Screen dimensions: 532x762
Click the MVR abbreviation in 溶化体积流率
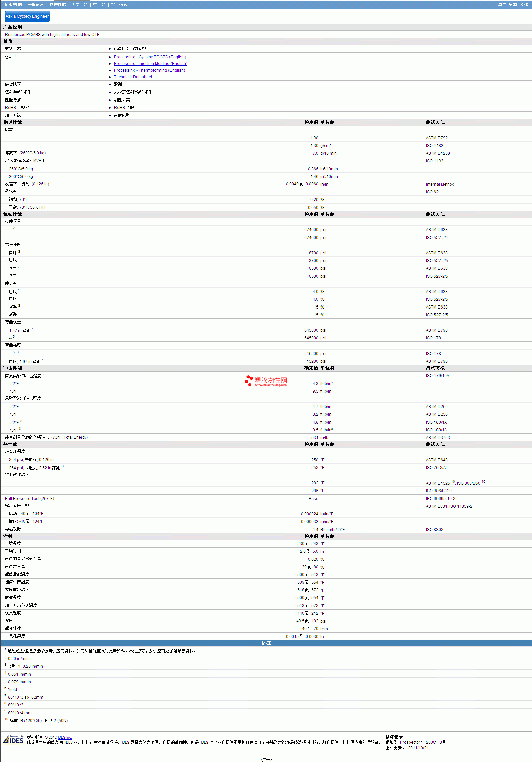point(37,161)
